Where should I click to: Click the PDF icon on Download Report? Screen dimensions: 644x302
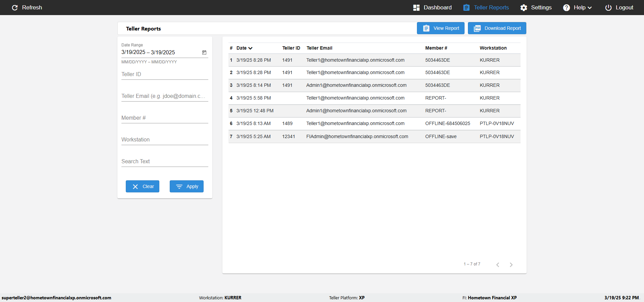point(477,28)
